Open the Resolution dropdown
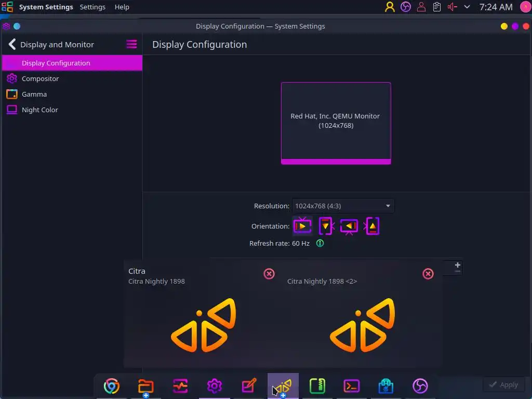The width and height of the screenshot is (532, 399). (x=343, y=206)
